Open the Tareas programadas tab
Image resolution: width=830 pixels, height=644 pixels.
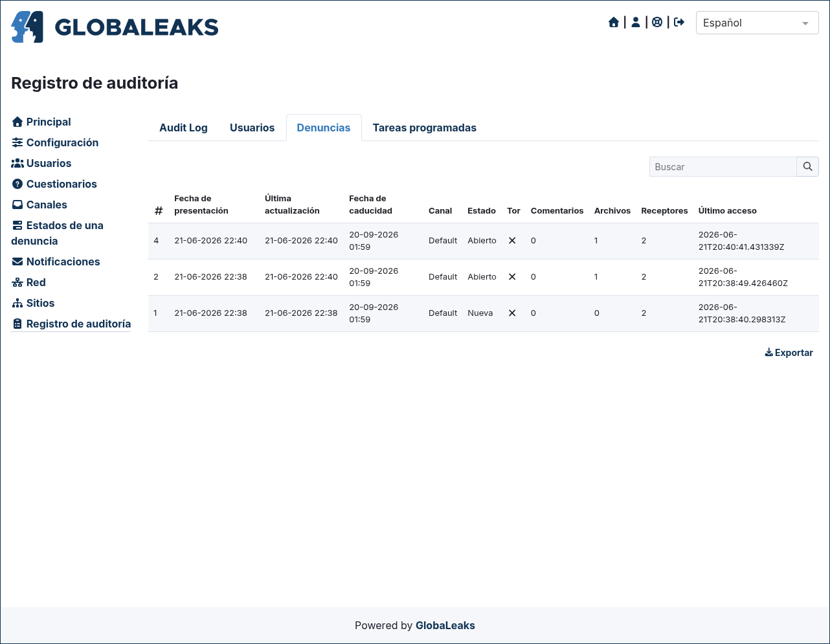tap(425, 128)
